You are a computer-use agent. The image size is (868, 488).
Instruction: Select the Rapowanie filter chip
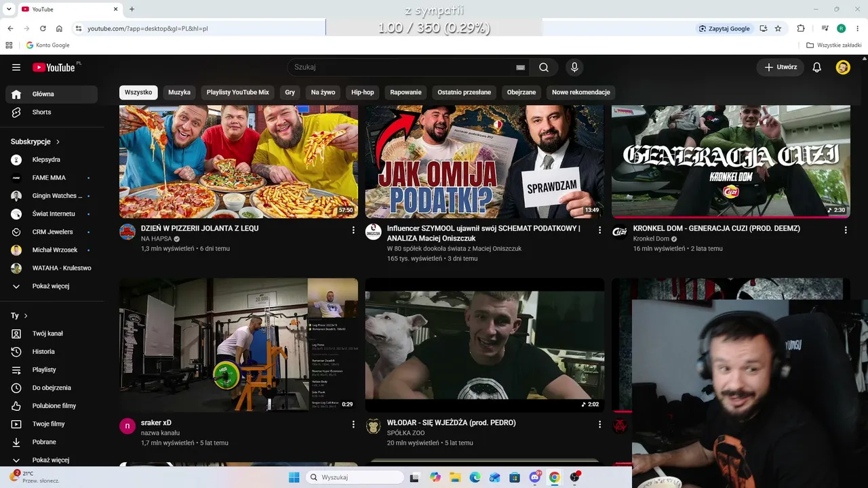click(x=406, y=92)
